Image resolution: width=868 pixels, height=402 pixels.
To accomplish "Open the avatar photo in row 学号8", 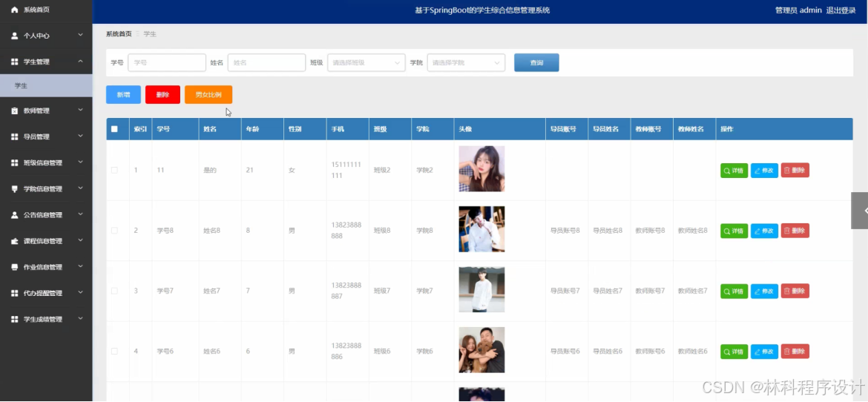I will tap(481, 229).
